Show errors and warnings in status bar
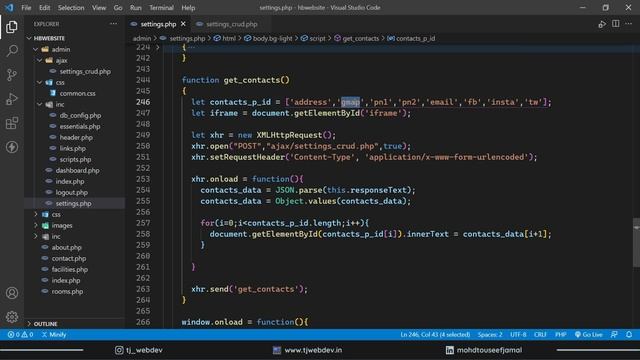The width and height of the screenshot is (640, 360). click(x=20, y=335)
